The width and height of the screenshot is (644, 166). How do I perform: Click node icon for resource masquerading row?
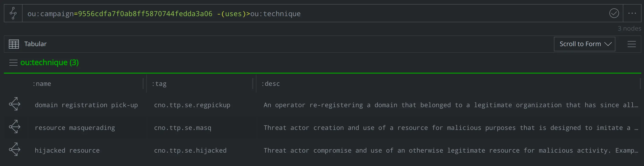tap(15, 126)
